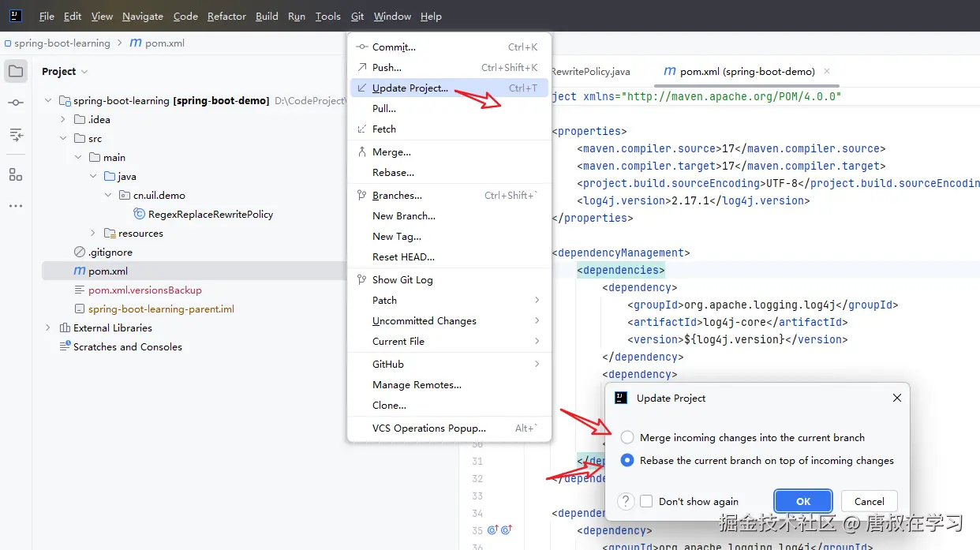Expand the .idea folder

[x=63, y=120]
